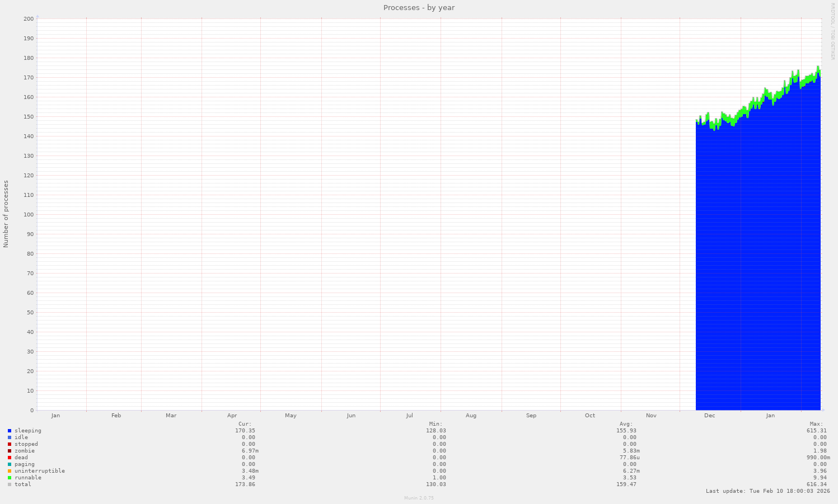Screen dimensions: 838x504
Task: Click the dark red zombie legend square
Action: point(10,451)
